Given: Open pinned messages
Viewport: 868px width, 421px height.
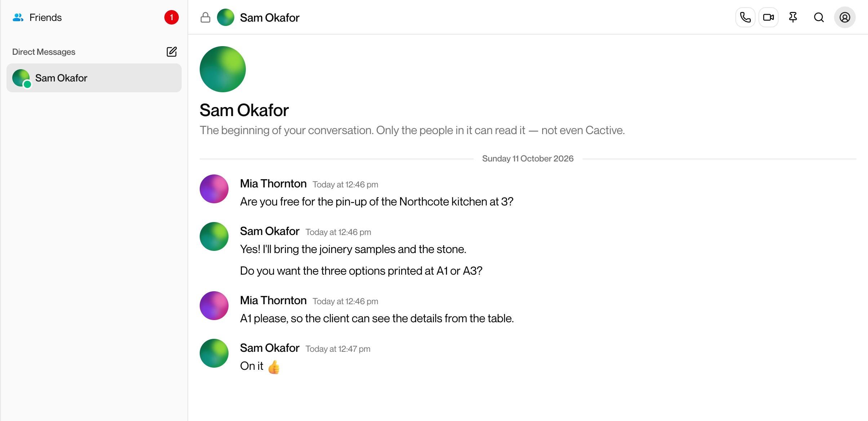Looking at the screenshot, I should coord(793,17).
